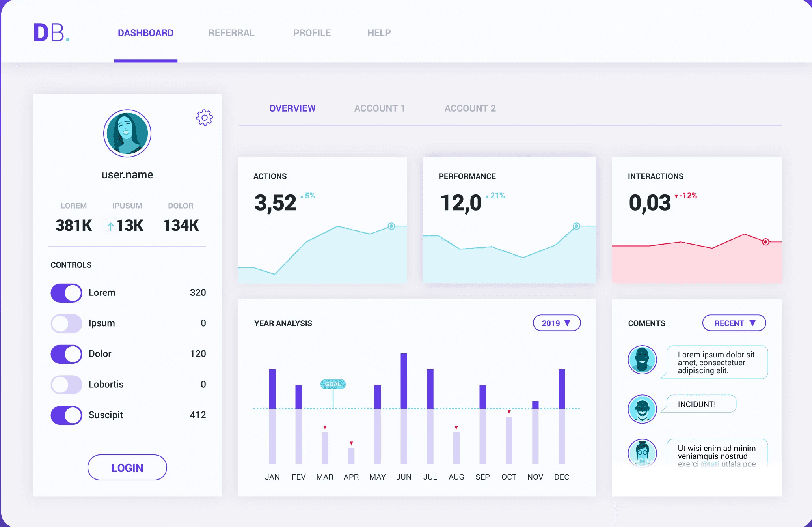Click the INTERACTIONS card value 0,03

(x=650, y=203)
